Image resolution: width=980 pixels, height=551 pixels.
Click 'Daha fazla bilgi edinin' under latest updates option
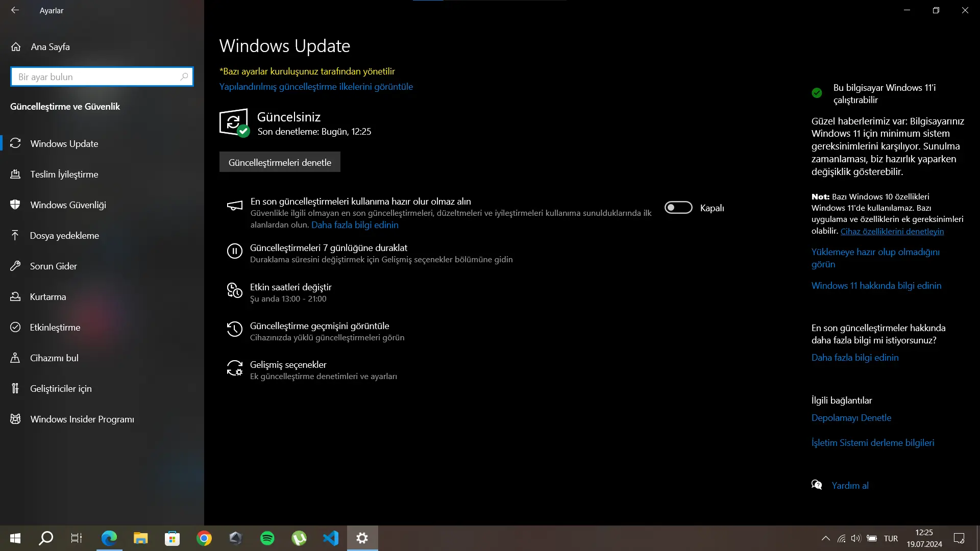tap(355, 225)
